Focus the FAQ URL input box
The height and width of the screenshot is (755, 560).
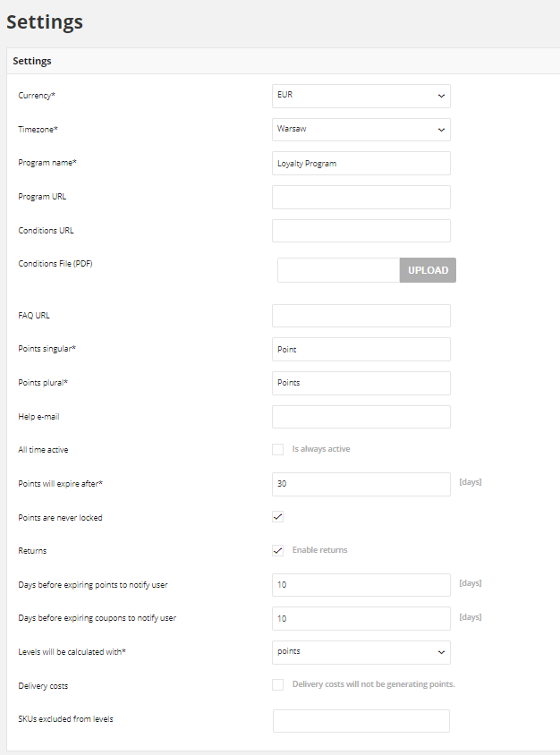361,316
